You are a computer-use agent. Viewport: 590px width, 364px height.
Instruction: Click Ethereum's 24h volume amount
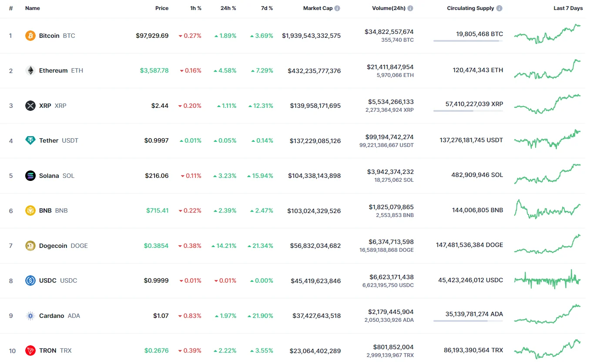point(390,67)
